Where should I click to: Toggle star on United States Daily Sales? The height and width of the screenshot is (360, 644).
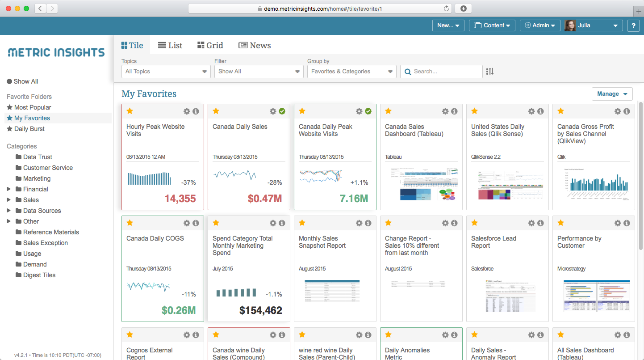coord(474,111)
